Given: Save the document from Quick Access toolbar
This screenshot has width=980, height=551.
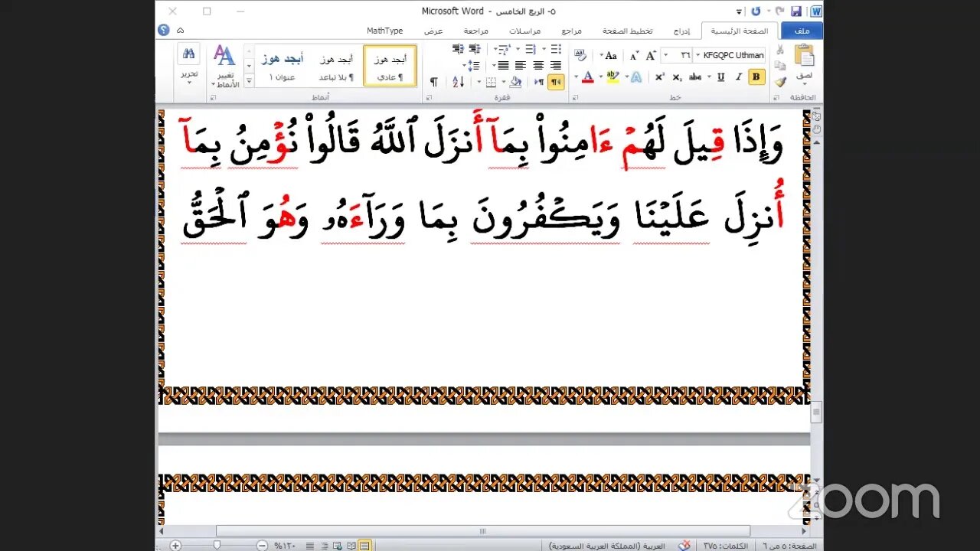Looking at the screenshot, I should 796,11.
